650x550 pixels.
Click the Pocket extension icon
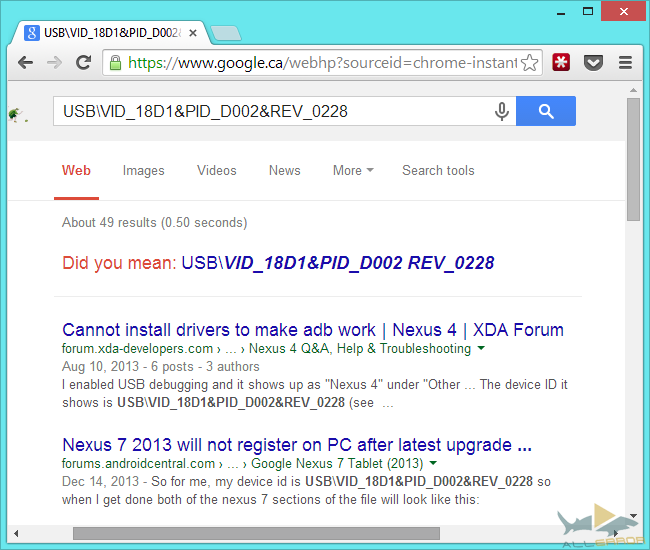click(x=593, y=62)
